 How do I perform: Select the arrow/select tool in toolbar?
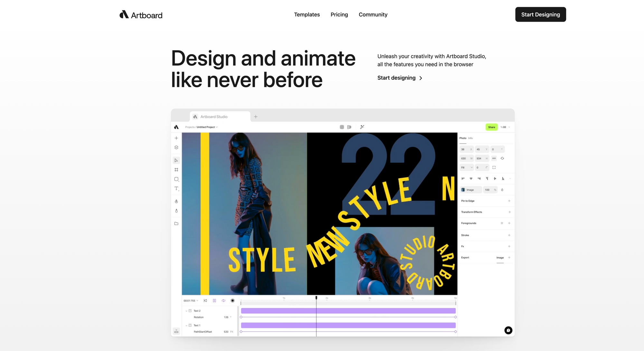pyautogui.click(x=176, y=160)
